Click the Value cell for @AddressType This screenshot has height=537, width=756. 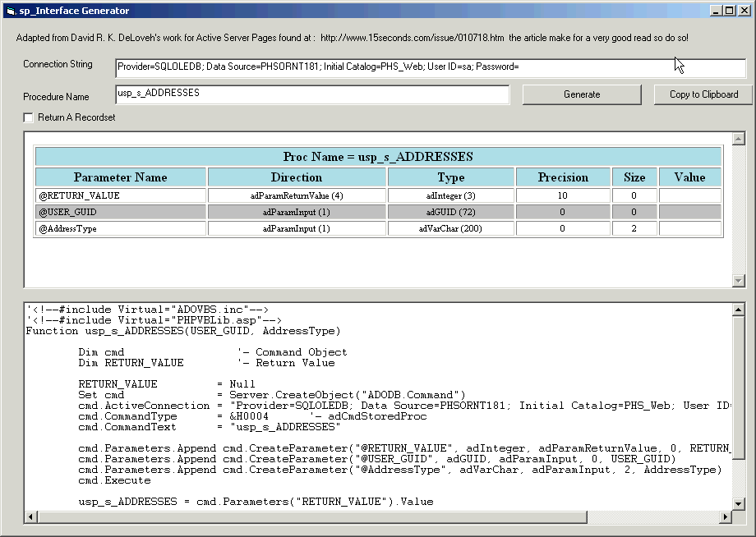(x=690, y=228)
